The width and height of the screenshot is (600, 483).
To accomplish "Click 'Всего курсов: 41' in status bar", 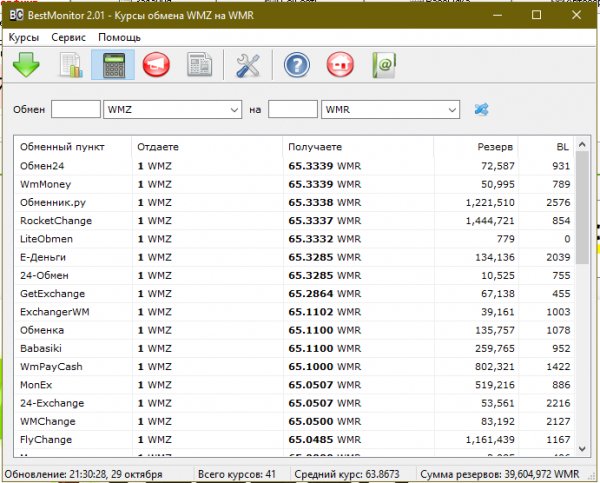I will coord(236,474).
